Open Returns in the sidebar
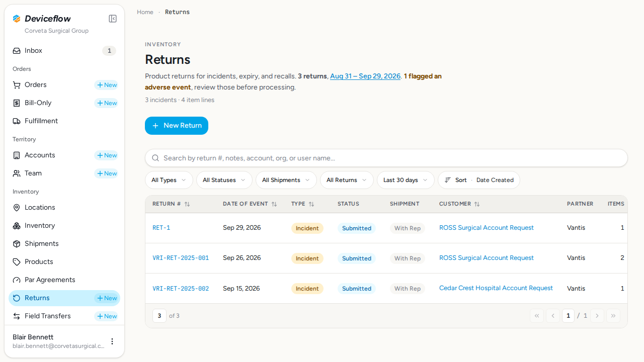644x362 pixels. 64,298
